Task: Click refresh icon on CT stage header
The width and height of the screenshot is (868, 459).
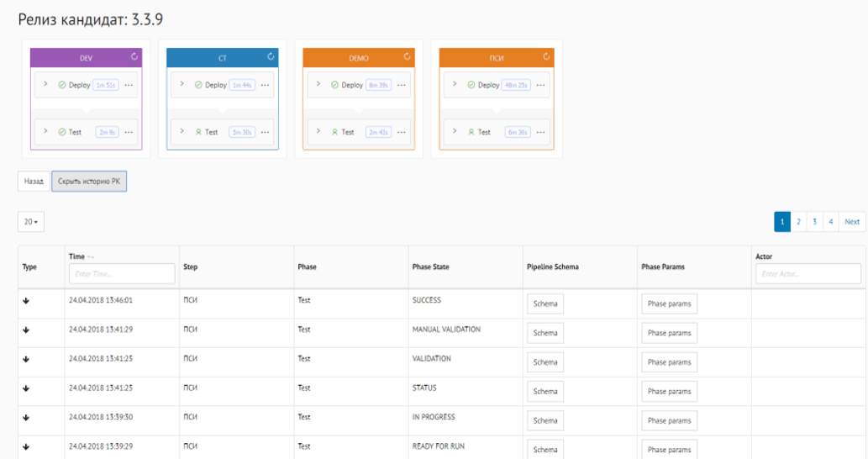Action: (271, 57)
